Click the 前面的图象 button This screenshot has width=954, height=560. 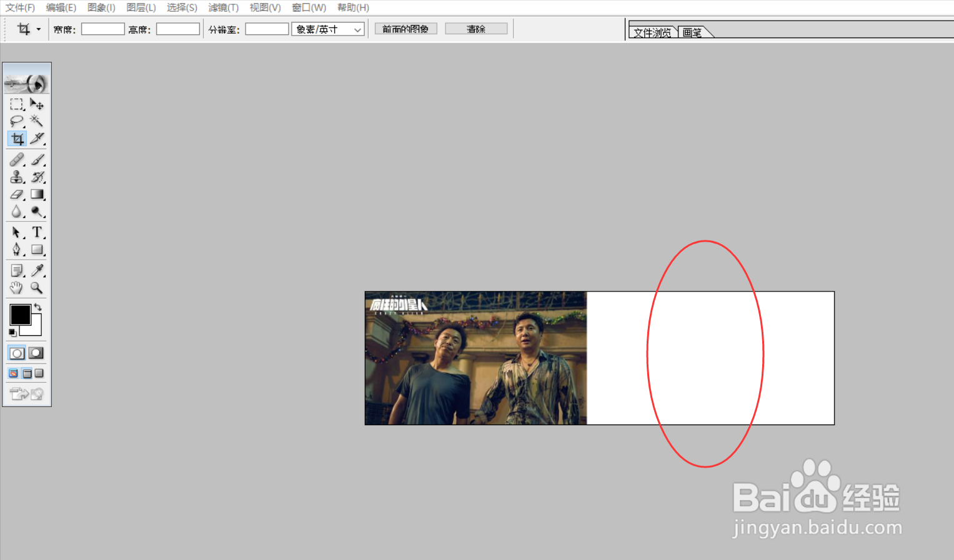pos(405,29)
